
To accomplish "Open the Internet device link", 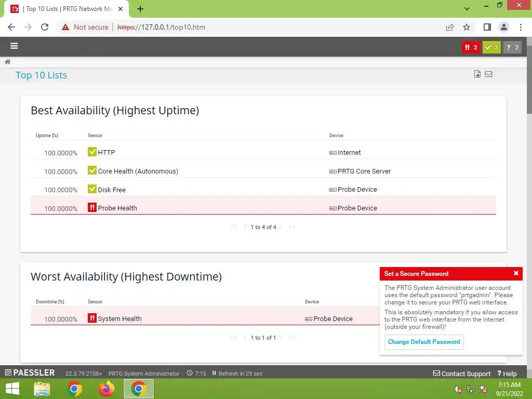I will [349, 153].
